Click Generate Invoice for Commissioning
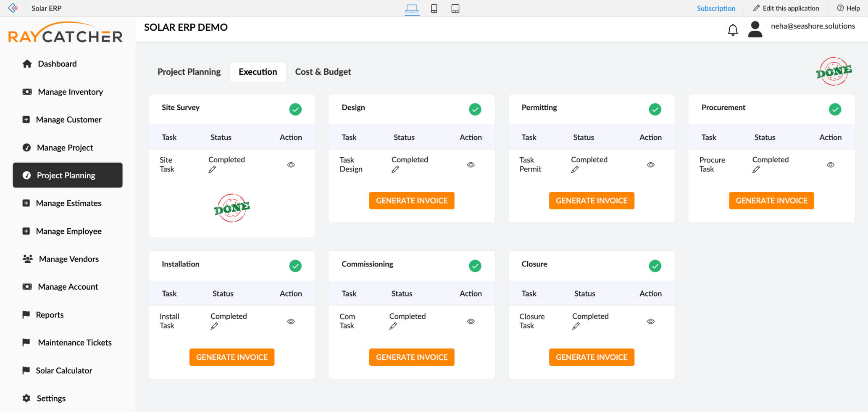The height and width of the screenshot is (412, 868). pyautogui.click(x=411, y=357)
